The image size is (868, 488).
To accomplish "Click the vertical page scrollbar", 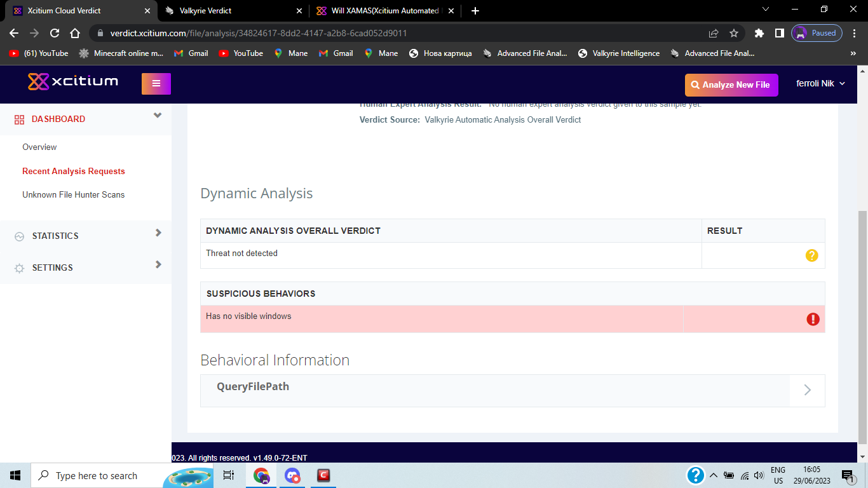I will [862, 327].
